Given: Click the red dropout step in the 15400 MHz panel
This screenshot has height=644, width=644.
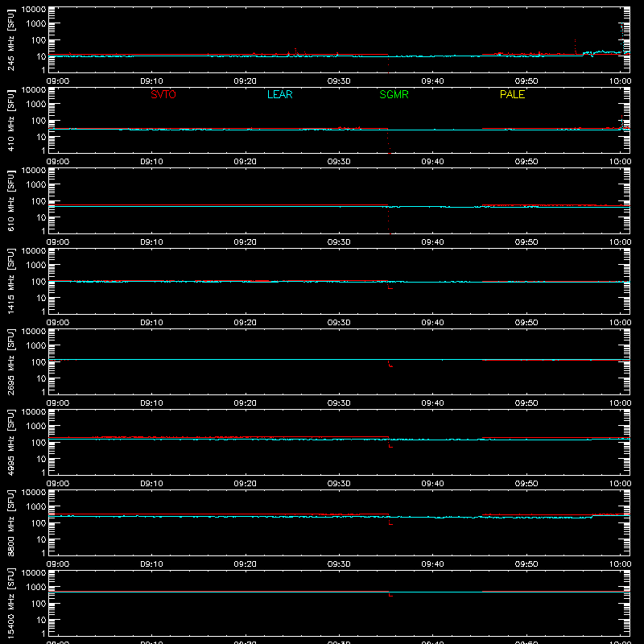Looking at the screenshot, I should 390,594.
